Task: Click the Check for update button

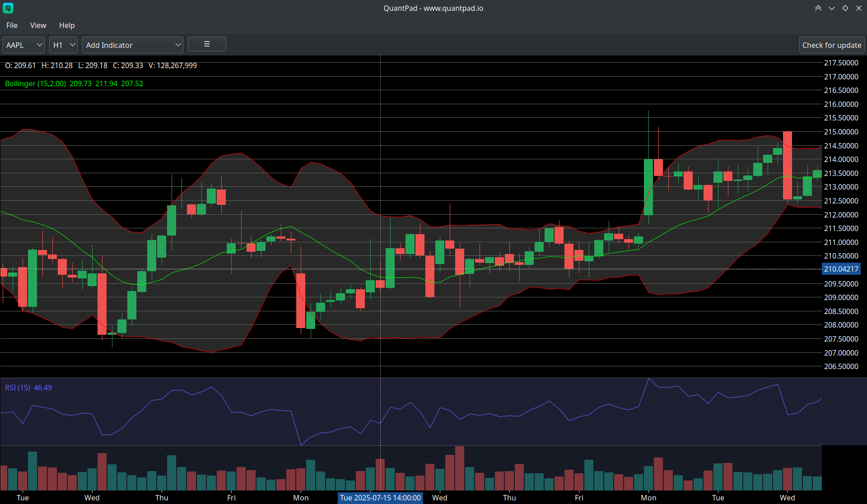Action: click(832, 45)
